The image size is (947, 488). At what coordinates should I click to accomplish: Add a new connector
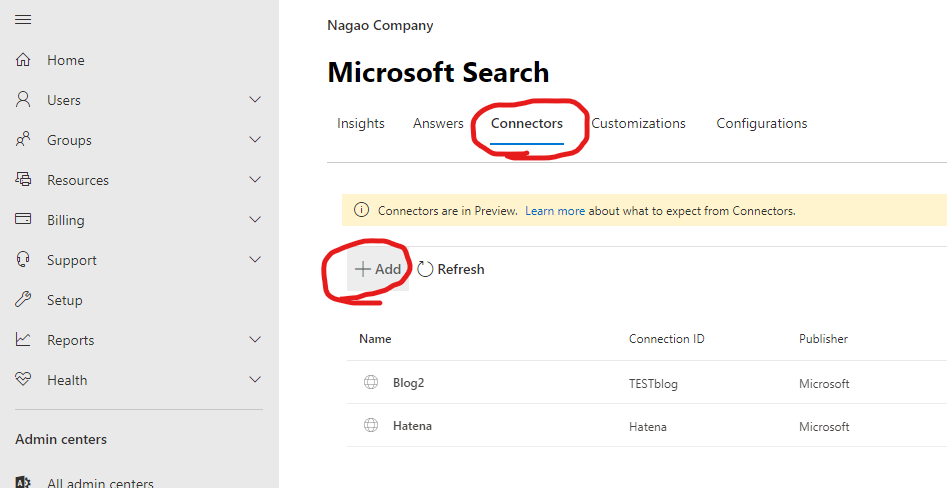378,269
